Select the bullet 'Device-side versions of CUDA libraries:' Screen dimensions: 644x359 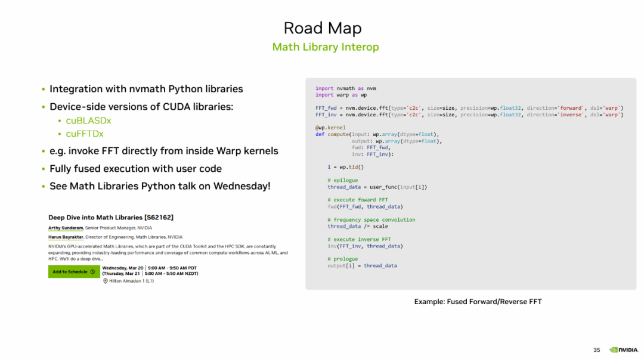click(141, 107)
